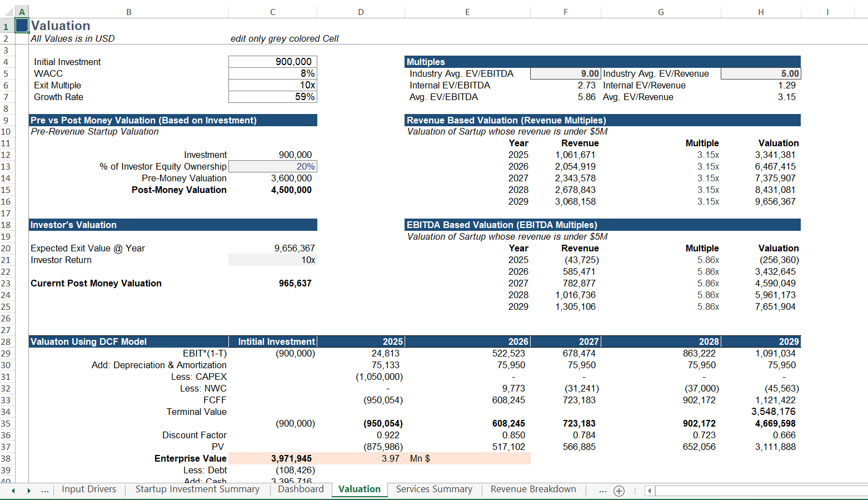Edit Industry Avg. EV/EBITDA 9.00 cell

(x=566, y=73)
